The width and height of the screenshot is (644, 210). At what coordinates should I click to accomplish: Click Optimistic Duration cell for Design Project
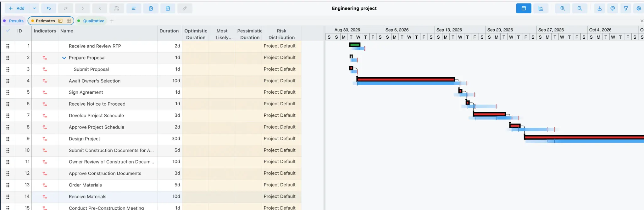tap(196, 139)
